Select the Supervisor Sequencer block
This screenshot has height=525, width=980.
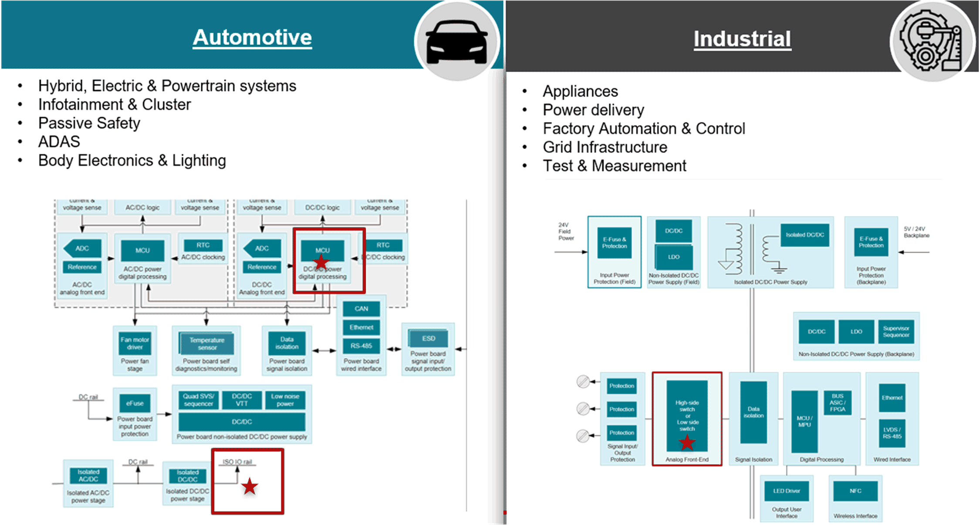click(896, 332)
